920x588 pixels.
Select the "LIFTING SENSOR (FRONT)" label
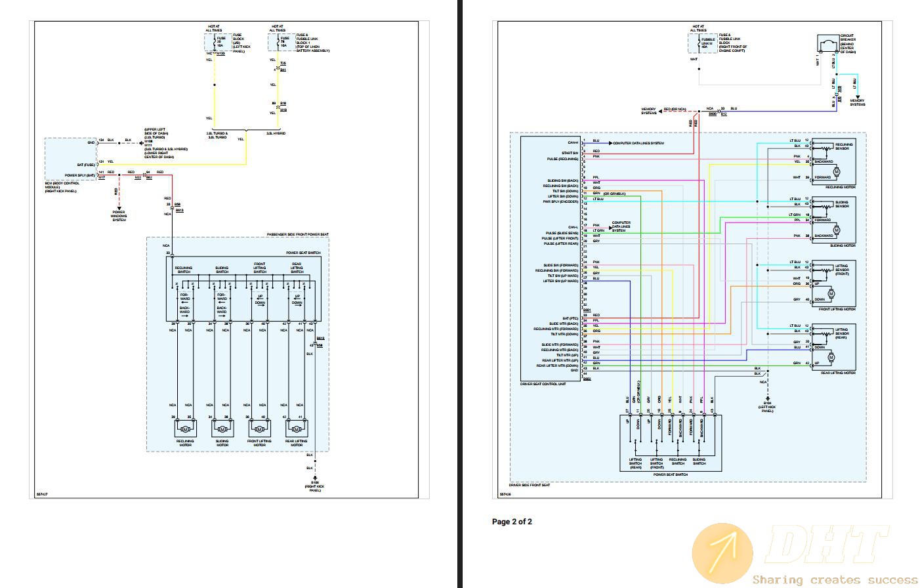(843, 270)
